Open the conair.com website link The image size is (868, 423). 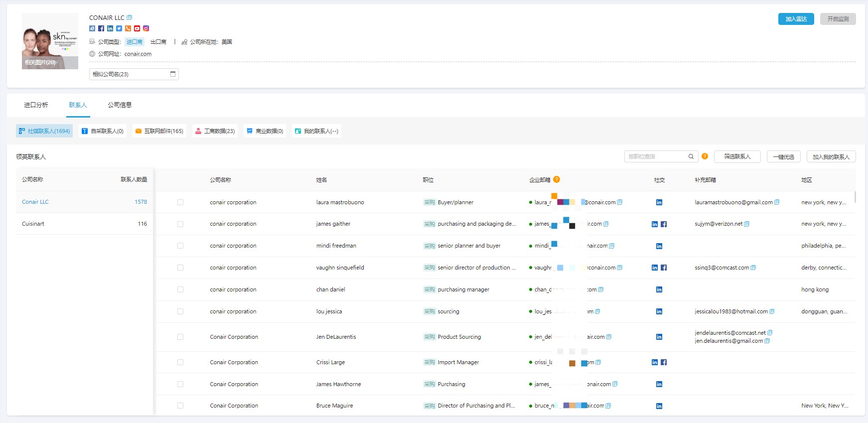(138, 54)
